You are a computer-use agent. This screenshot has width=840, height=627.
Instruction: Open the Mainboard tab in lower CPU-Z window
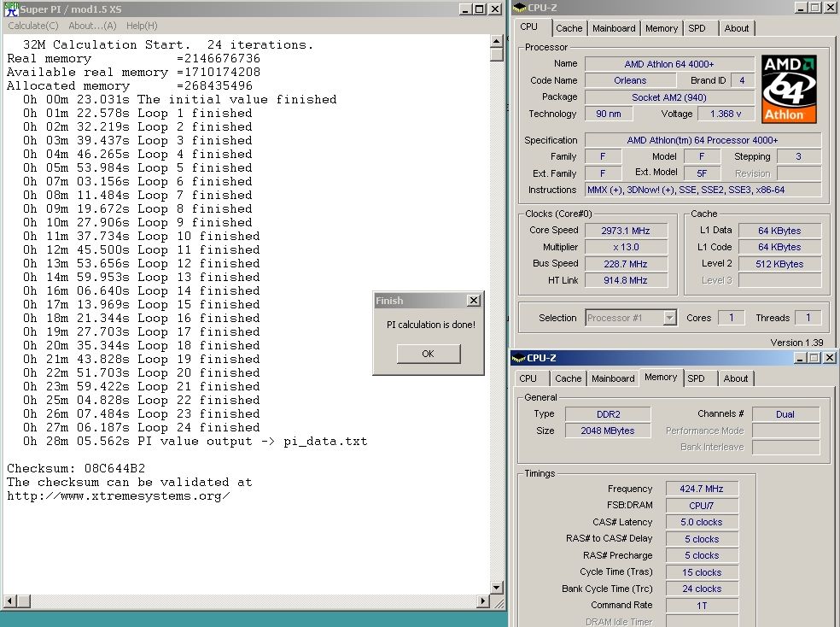click(613, 378)
